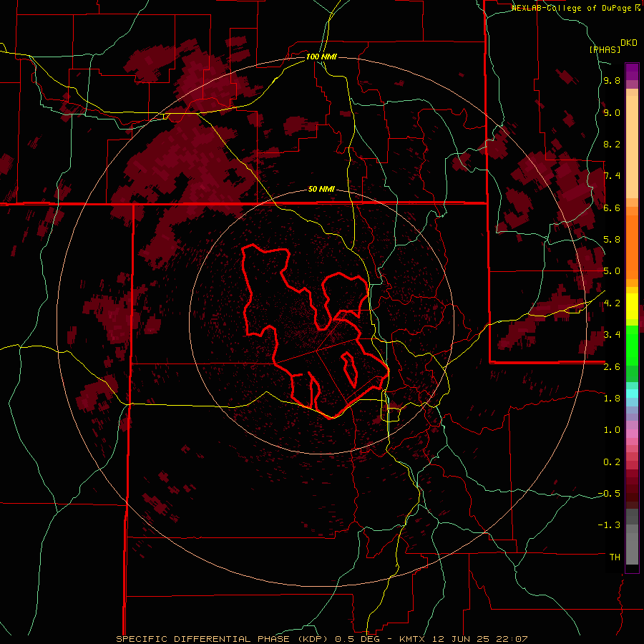Click the 5.0 legend value
Screen dimensions: 644x644
(x=612, y=271)
